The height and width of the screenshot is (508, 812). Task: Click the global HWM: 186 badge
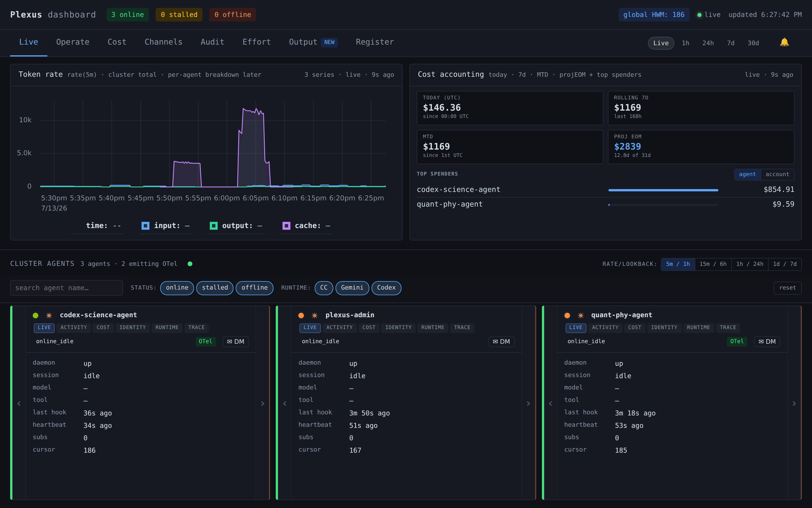[x=654, y=15]
